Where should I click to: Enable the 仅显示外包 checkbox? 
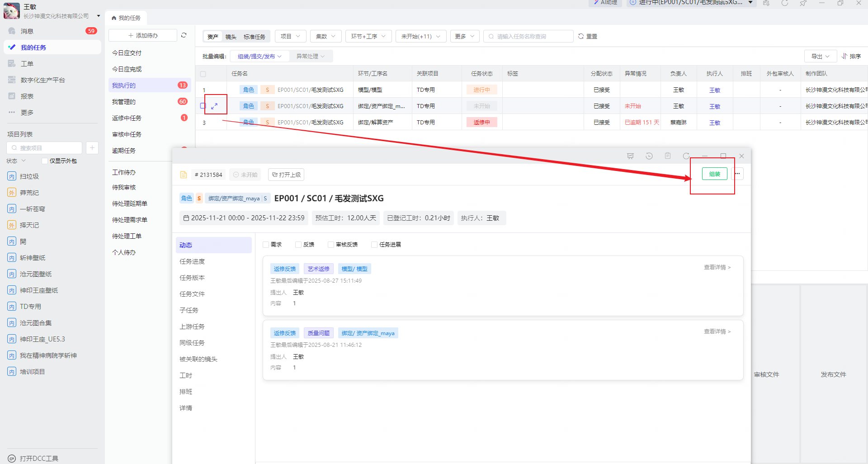(44, 161)
